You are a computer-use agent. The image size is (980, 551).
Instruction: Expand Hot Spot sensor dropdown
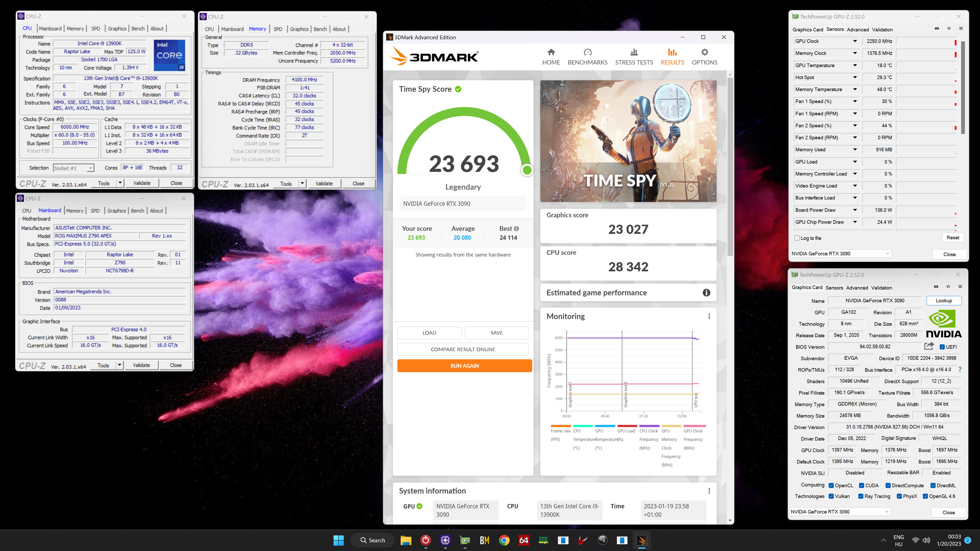[x=855, y=77]
